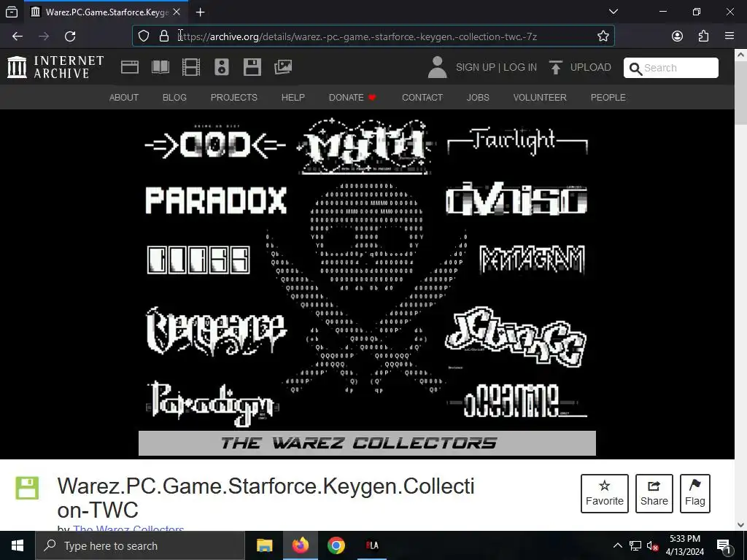Viewport: 747px width, 560px height.
Task: Click the search magnifier icon
Action: (x=635, y=69)
